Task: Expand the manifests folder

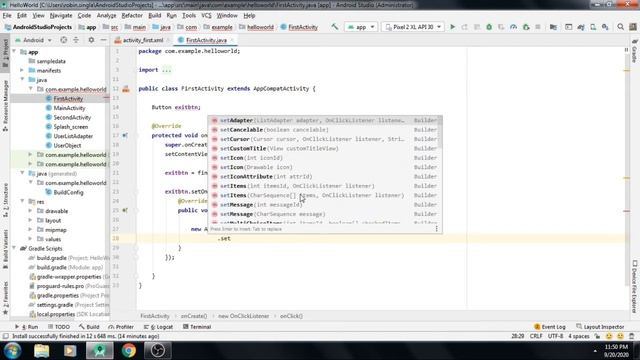Action: click(22, 70)
